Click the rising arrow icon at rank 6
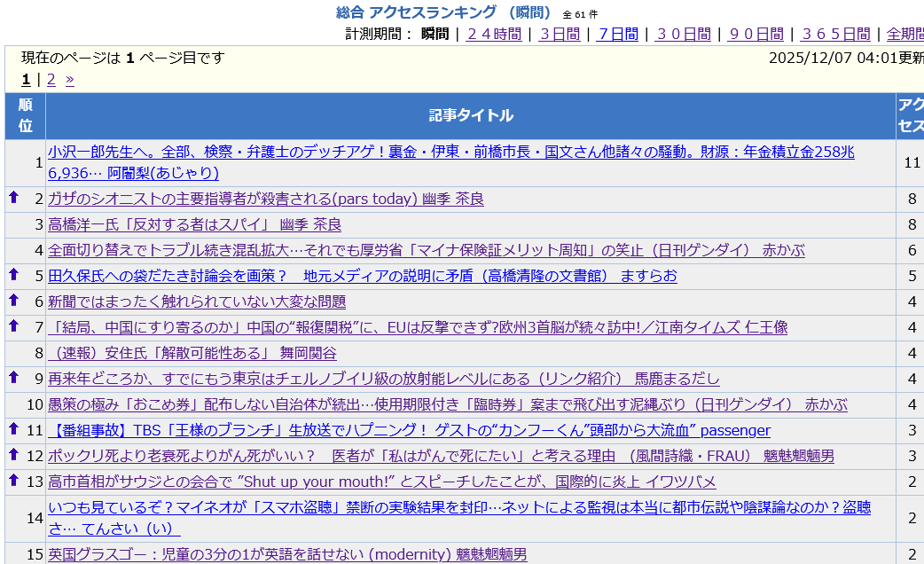 click(13, 301)
